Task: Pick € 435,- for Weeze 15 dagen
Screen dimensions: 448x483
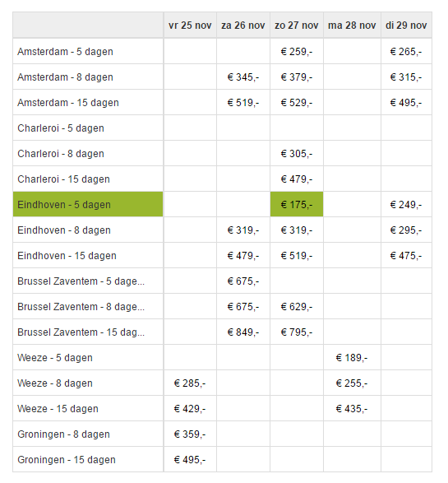Action: pyautogui.click(x=352, y=409)
